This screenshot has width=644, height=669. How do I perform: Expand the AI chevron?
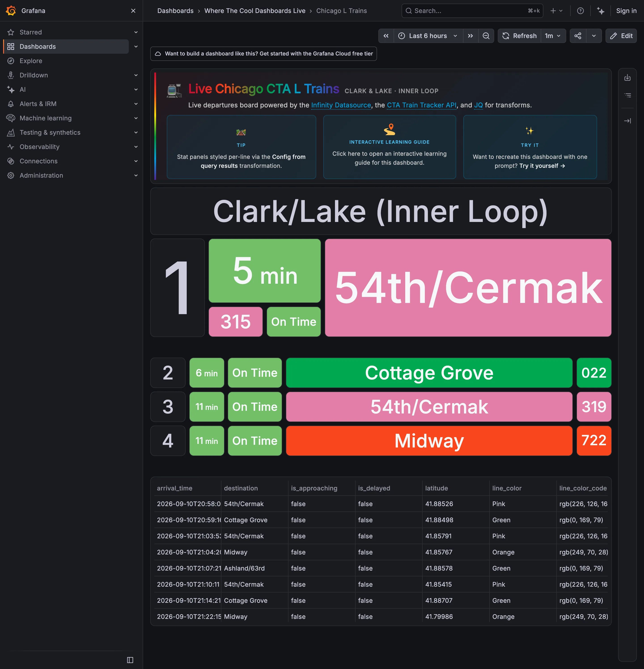pos(136,89)
